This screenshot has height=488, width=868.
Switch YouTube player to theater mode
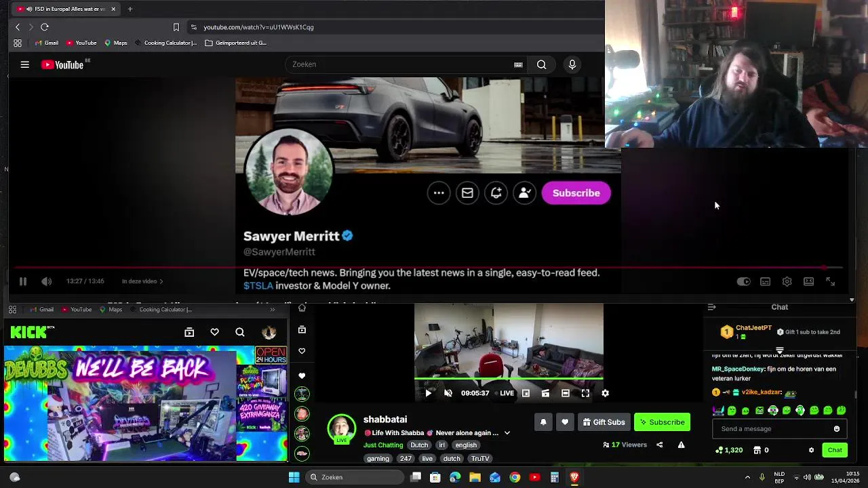(808, 281)
